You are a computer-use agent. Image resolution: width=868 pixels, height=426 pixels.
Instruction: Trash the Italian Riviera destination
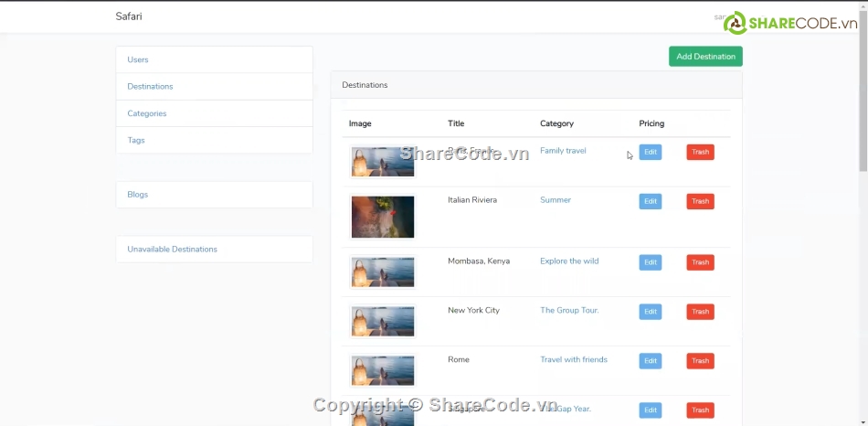click(700, 201)
